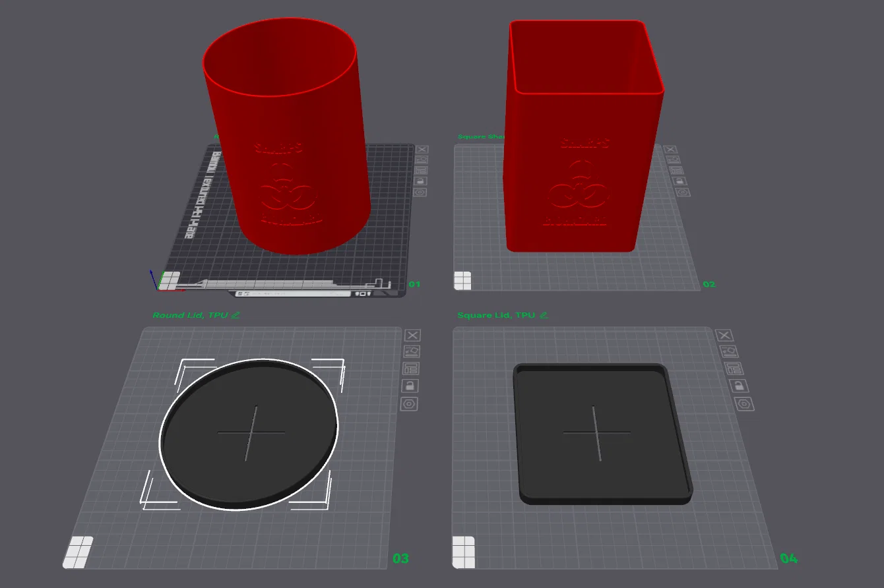The height and width of the screenshot is (588, 884).
Task: Click the plate number 02 label
Action: coord(709,284)
